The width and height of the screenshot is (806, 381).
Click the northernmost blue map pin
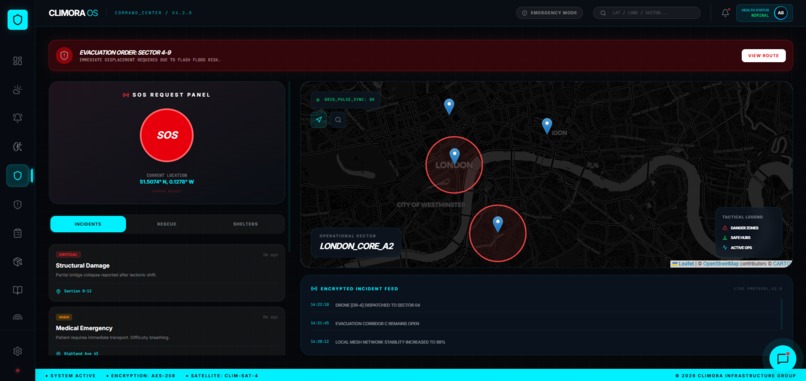coord(449,106)
